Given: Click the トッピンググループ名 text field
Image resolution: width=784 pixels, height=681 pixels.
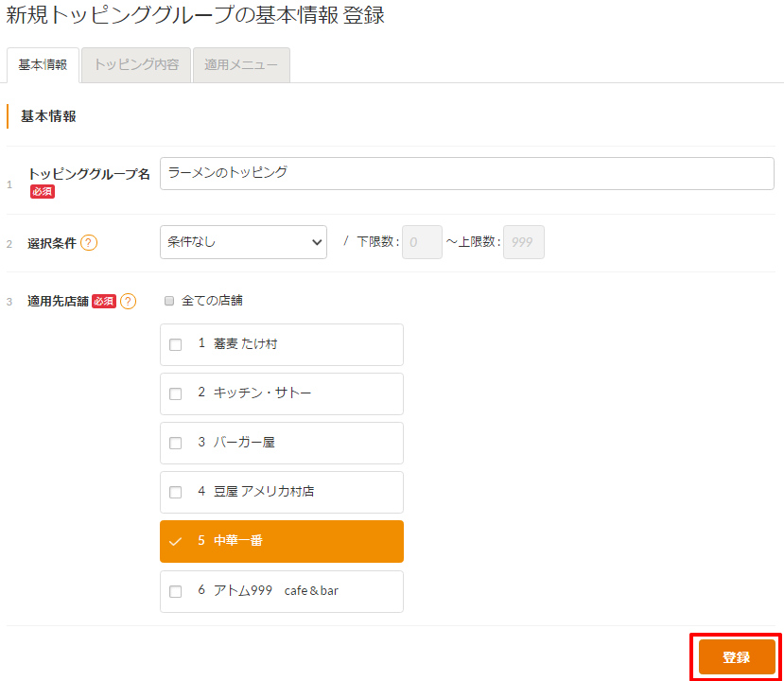Looking at the screenshot, I should (x=466, y=173).
